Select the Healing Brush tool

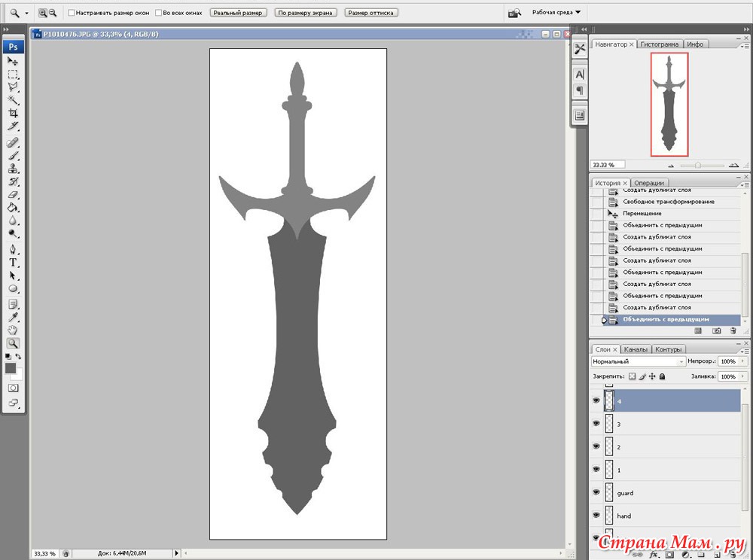click(13, 143)
